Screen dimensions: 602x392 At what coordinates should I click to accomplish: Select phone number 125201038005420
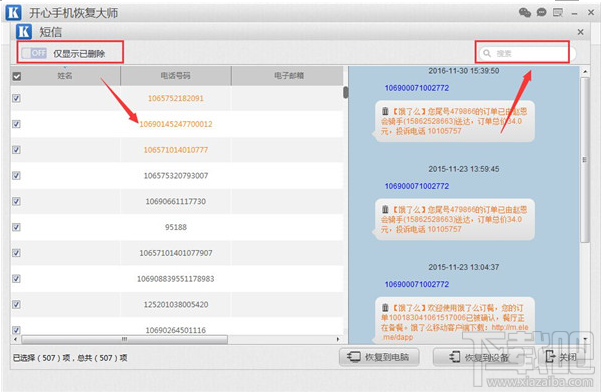176,304
